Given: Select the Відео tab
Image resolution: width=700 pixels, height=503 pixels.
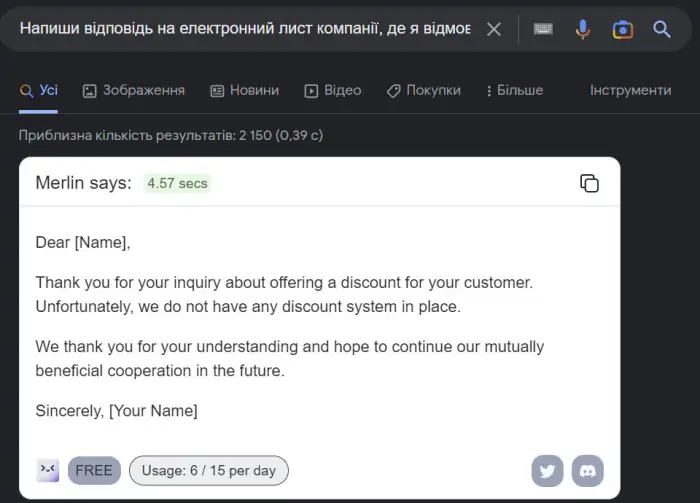Looking at the screenshot, I should tap(332, 90).
